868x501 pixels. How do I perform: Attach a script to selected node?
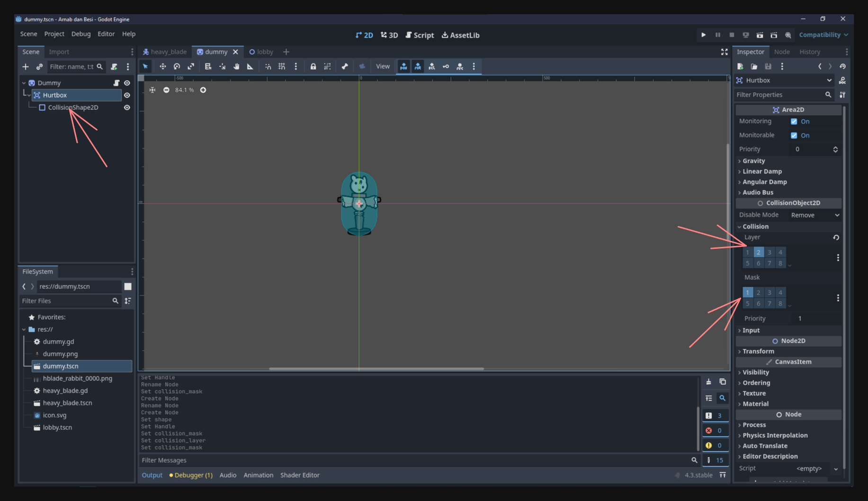tap(114, 67)
